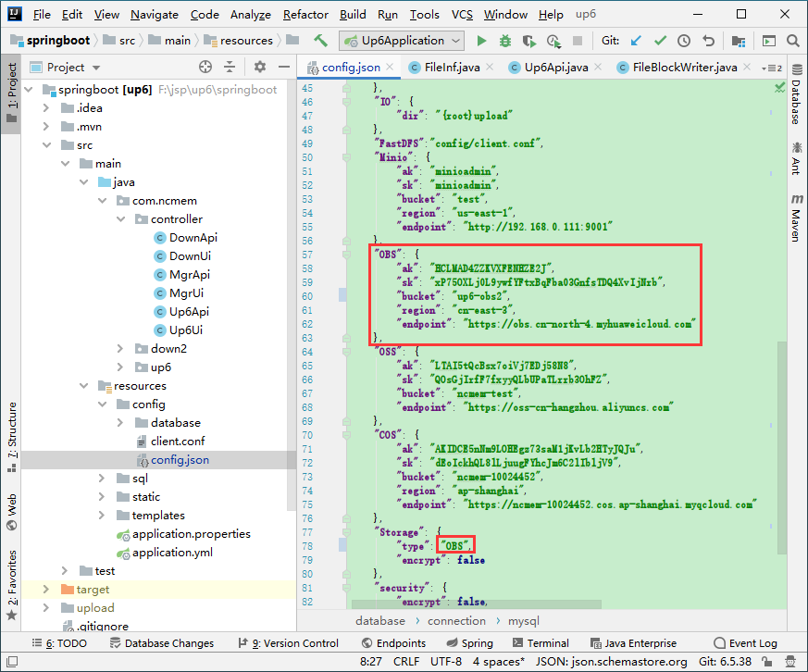The image size is (808, 672).
Task: Switch to the Up6Api.java tab
Action: coord(555,68)
